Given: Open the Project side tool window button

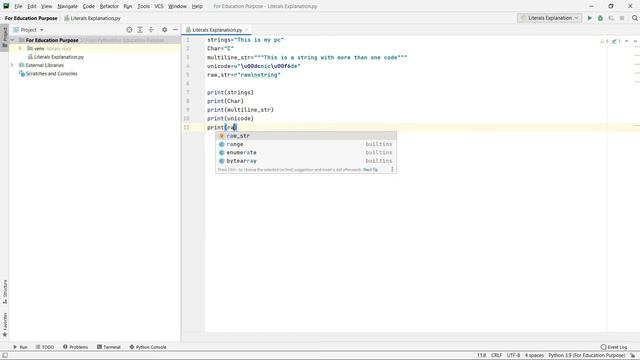Looking at the screenshot, I should pos(4,37).
